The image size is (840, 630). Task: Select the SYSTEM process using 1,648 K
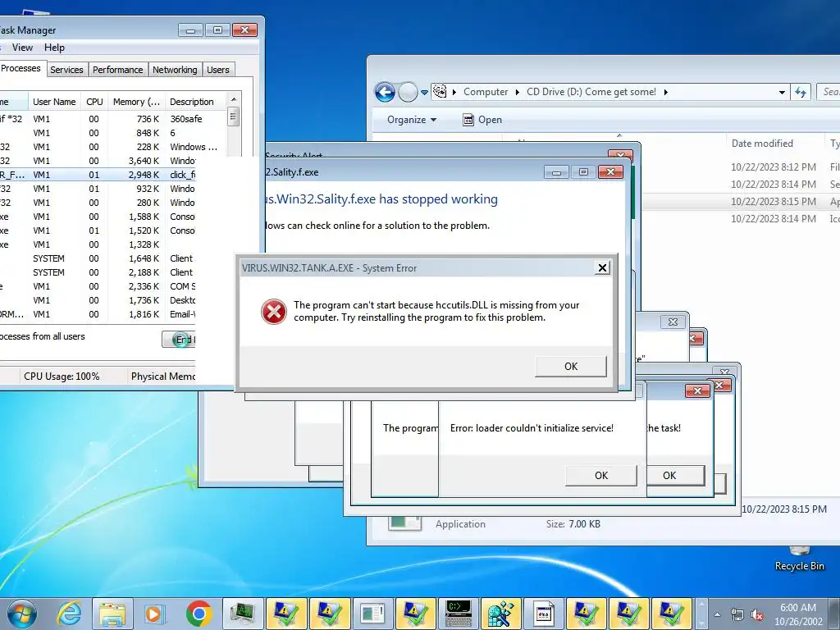tap(98, 258)
